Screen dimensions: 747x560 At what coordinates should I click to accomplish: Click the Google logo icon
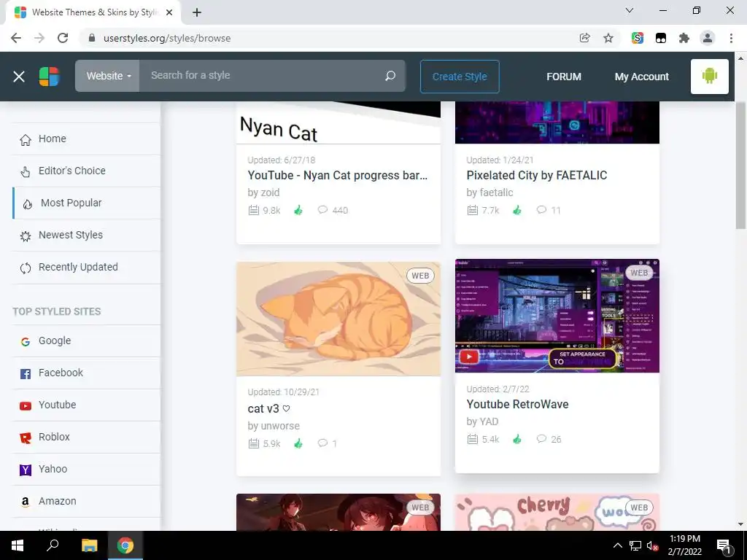(26, 341)
